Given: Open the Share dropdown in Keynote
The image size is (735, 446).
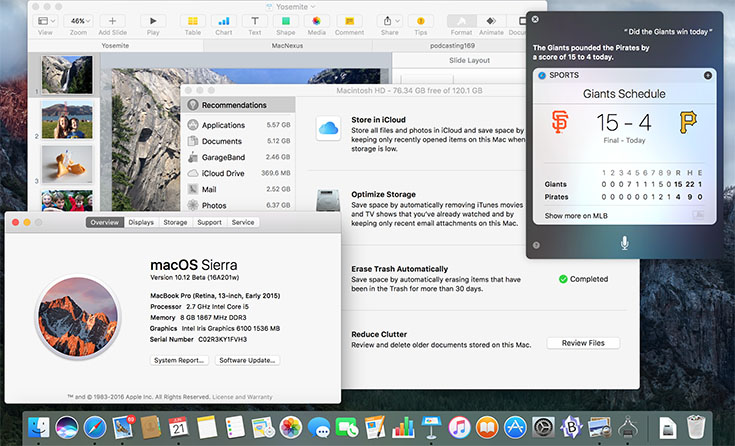Looking at the screenshot, I should point(390,21).
